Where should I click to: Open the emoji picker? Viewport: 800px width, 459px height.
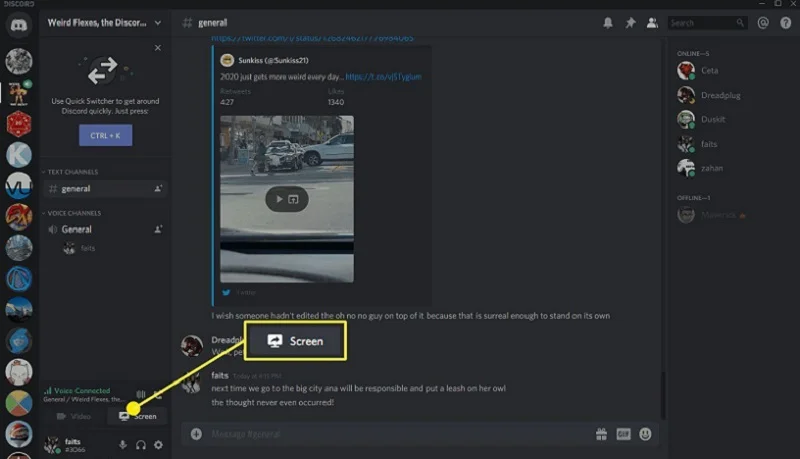pos(645,434)
